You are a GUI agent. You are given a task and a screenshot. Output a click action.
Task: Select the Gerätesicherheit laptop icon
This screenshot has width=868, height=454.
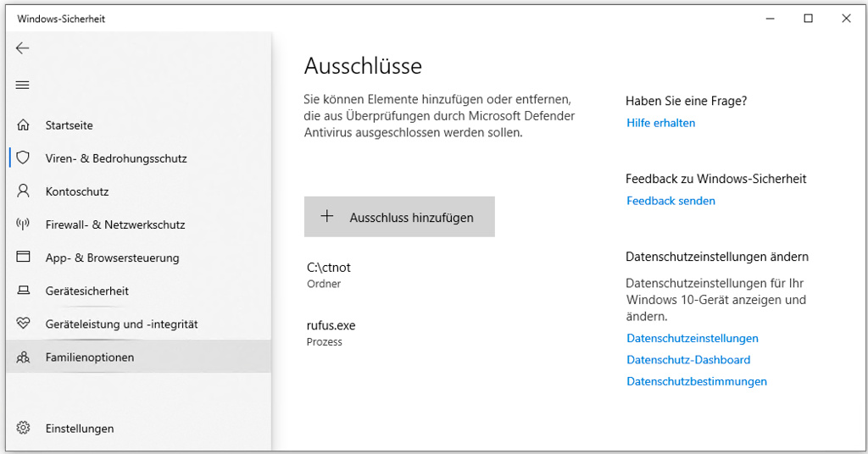coord(23,291)
